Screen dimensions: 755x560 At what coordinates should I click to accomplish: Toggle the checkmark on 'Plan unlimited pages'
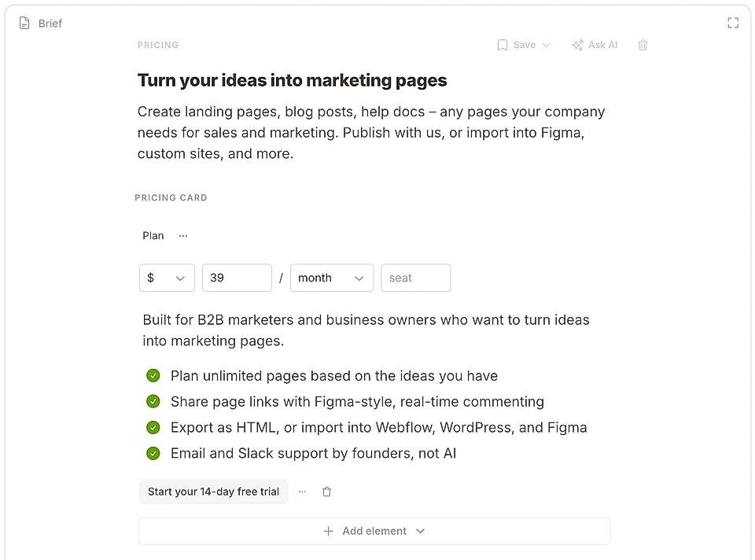click(x=153, y=376)
